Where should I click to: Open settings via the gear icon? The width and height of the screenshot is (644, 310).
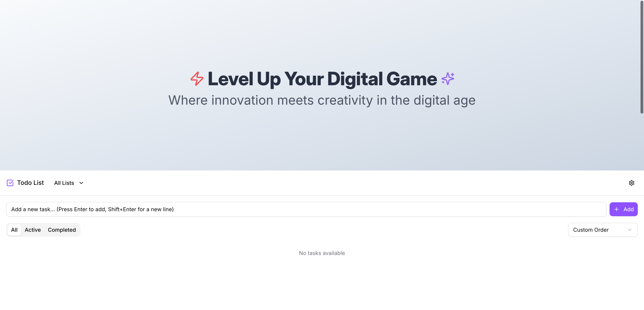(x=631, y=183)
